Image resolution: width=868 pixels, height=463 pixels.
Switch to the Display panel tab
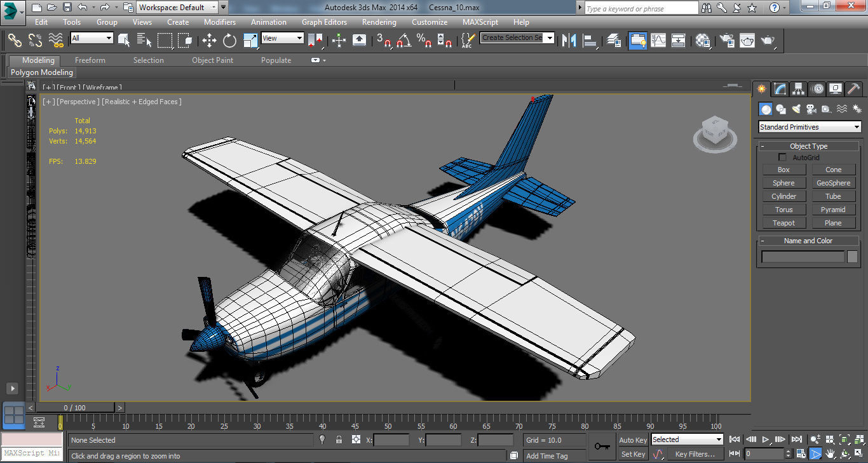[836, 89]
